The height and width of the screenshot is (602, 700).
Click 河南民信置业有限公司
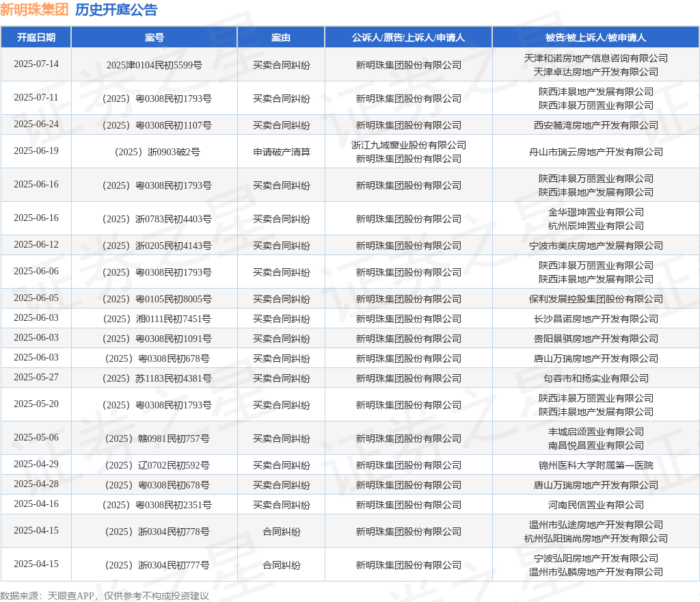pos(596,505)
